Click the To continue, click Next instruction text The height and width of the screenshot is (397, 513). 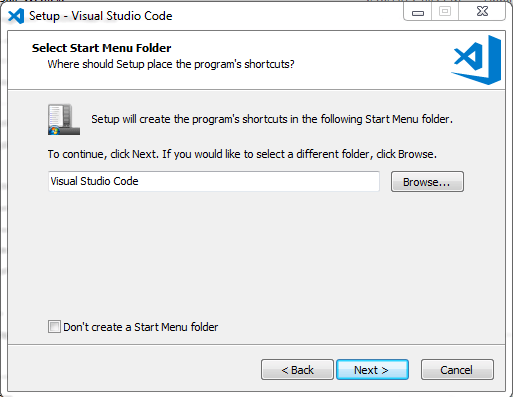coord(242,154)
